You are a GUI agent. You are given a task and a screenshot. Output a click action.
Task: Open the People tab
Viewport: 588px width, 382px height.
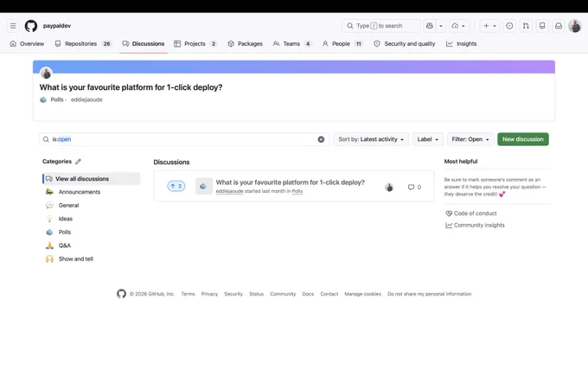click(342, 44)
